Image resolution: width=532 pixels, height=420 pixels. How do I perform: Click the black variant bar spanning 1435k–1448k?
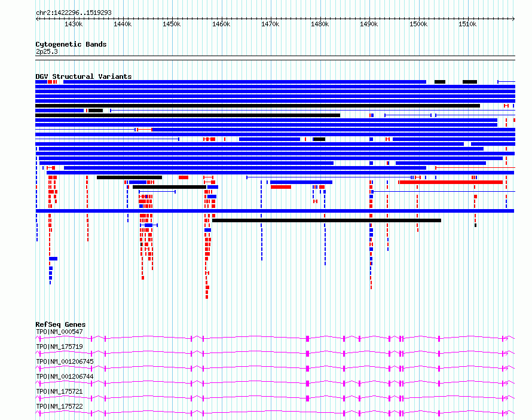click(x=129, y=177)
